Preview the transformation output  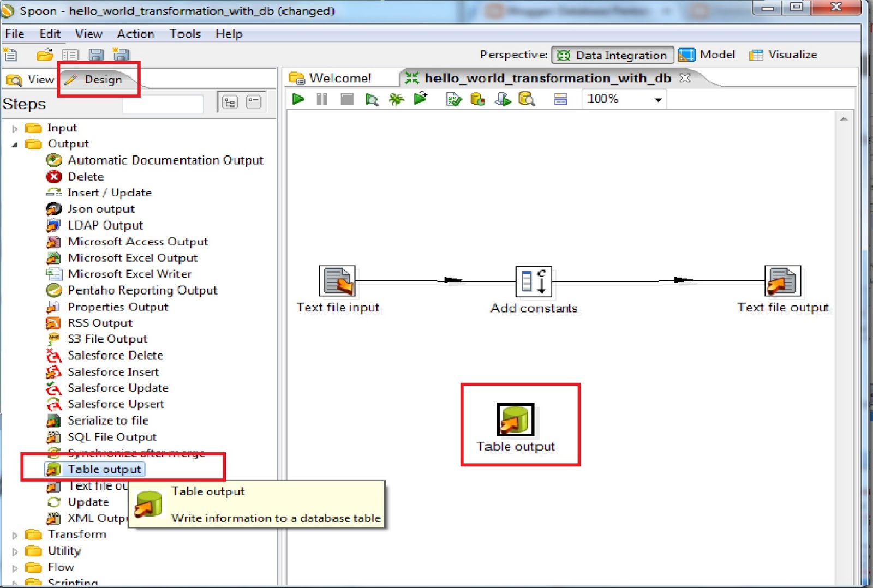click(x=372, y=99)
